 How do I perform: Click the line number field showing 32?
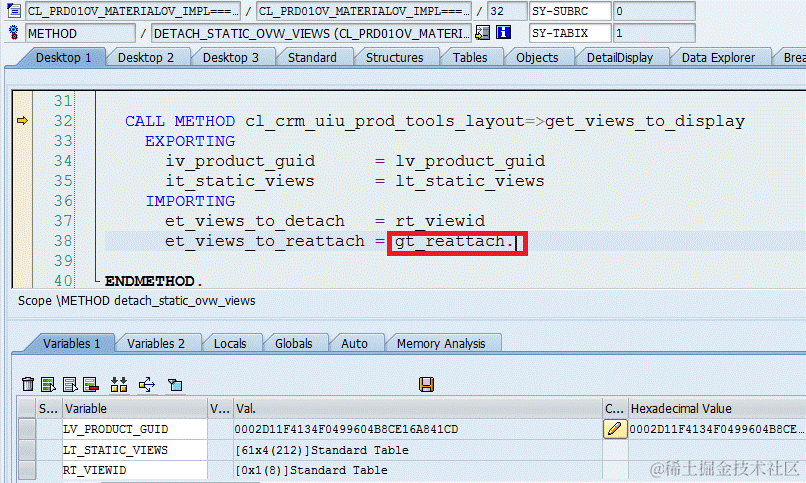tap(506, 11)
